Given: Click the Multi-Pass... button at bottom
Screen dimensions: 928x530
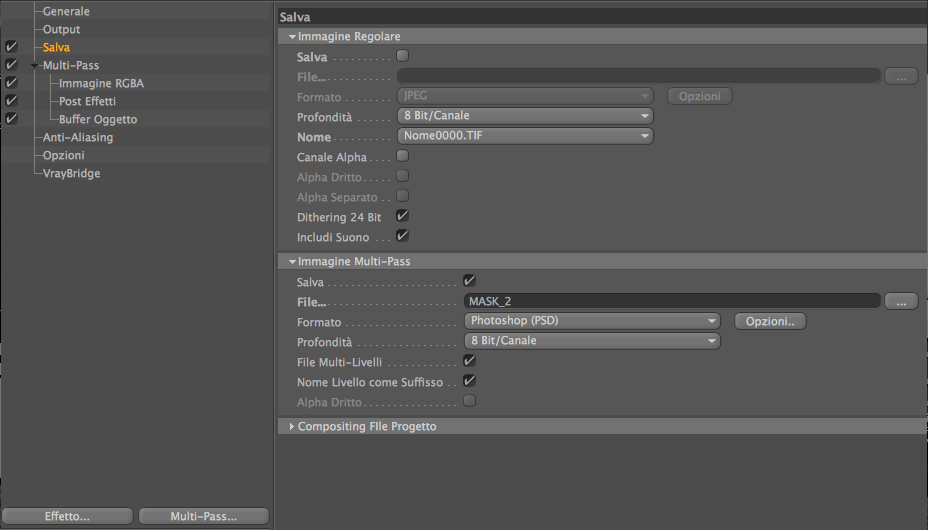Looking at the screenshot, I should click(204, 516).
